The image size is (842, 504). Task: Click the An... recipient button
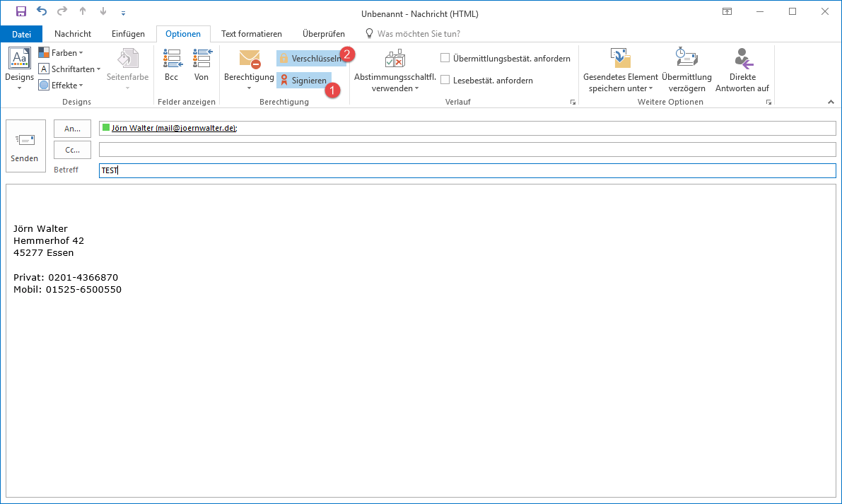[x=72, y=129]
